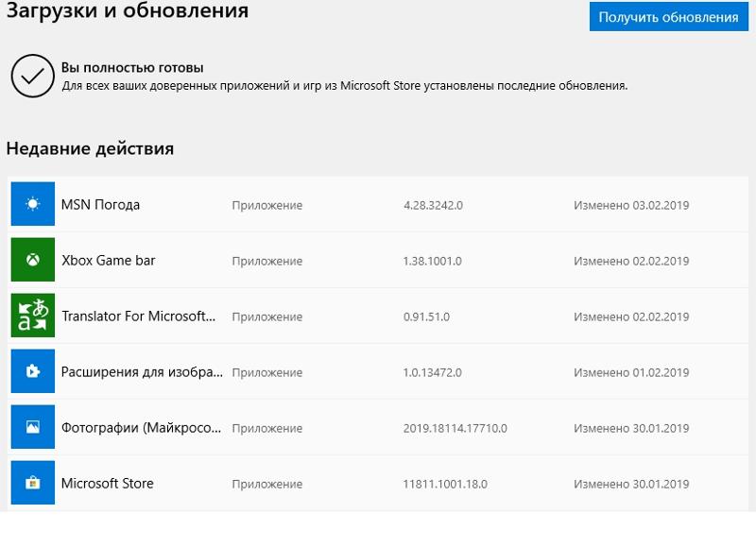Click Изменено 02.02.2019 in Translator row
Image resolution: width=756 pixels, height=548 pixels.
click(x=631, y=317)
